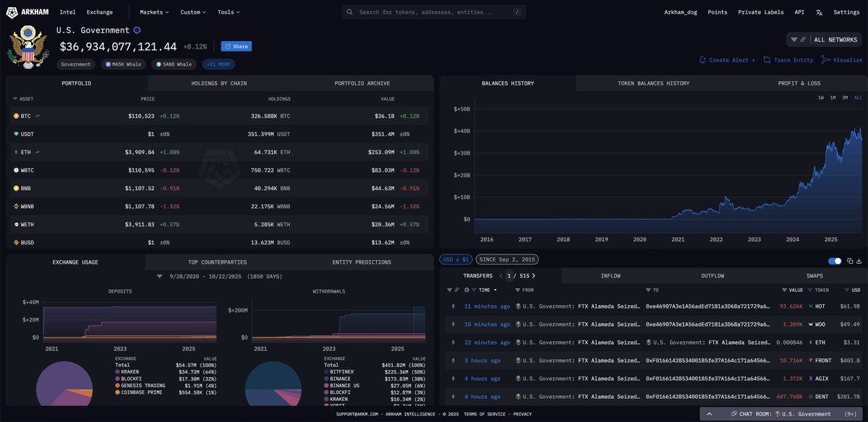Click the USDT token icon in portfolio
Viewport: 868px width, 422px height.
point(17,134)
